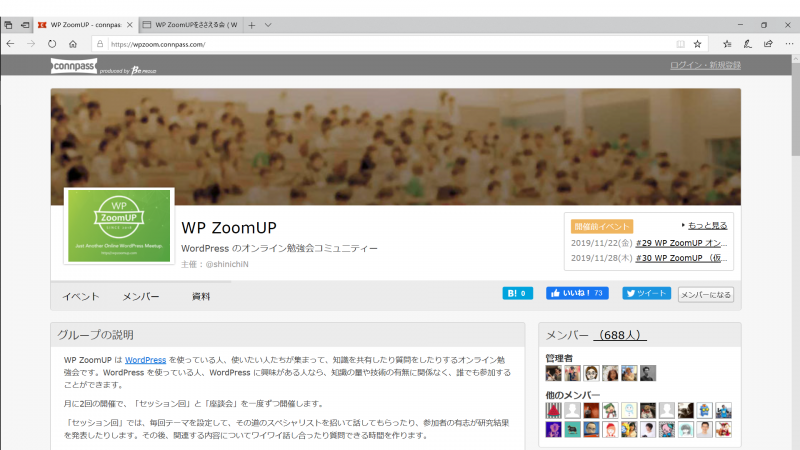Image resolution: width=800 pixels, height=450 pixels.
Task: Click the Twitter ツイート button
Action: coord(646,293)
